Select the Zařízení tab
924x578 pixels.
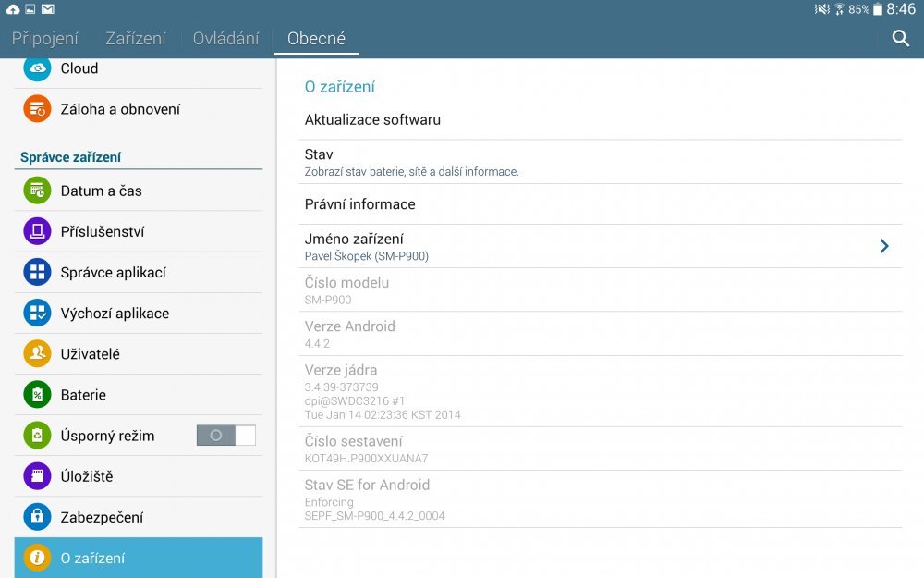(x=135, y=38)
